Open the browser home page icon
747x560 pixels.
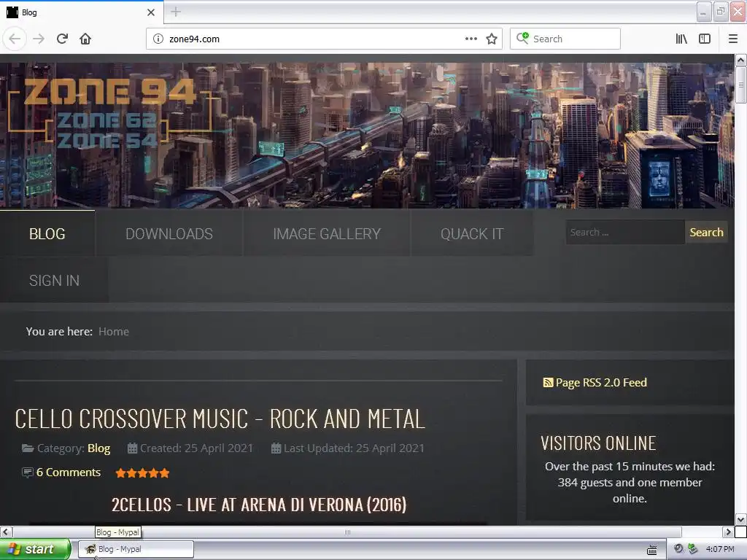coord(85,39)
